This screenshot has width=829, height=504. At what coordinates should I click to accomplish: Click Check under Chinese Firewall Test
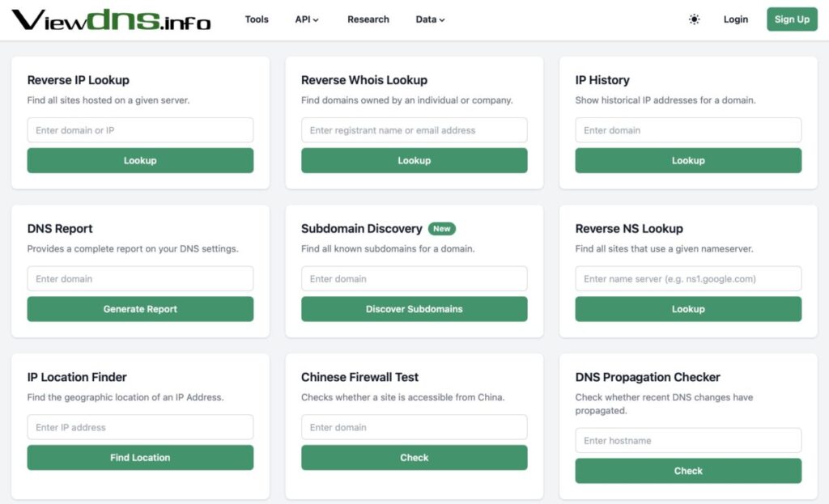414,458
